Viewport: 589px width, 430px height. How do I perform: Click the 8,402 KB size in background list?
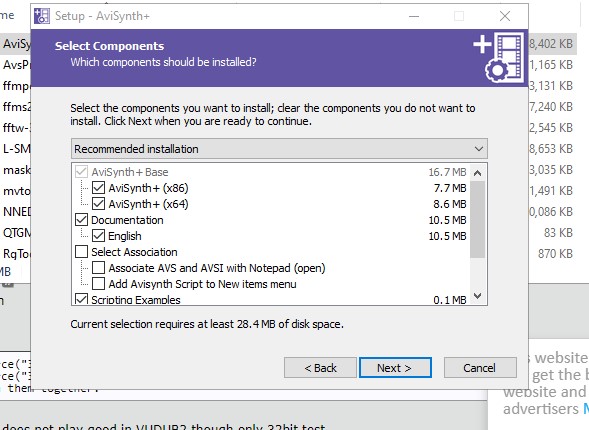(x=551, y=44)
